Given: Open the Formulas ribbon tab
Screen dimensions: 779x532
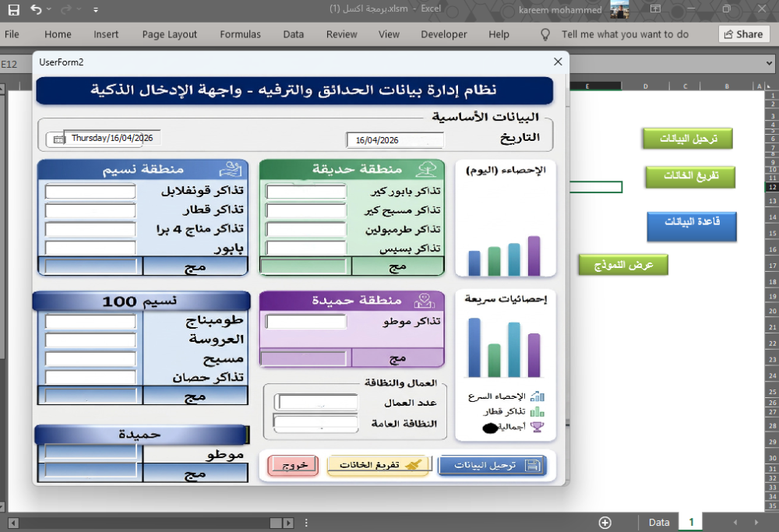Looking at the screenshot, I should tap(240, 34).
